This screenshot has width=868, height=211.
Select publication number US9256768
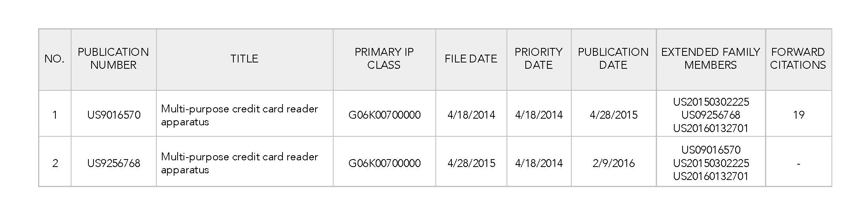pos(114,163)
